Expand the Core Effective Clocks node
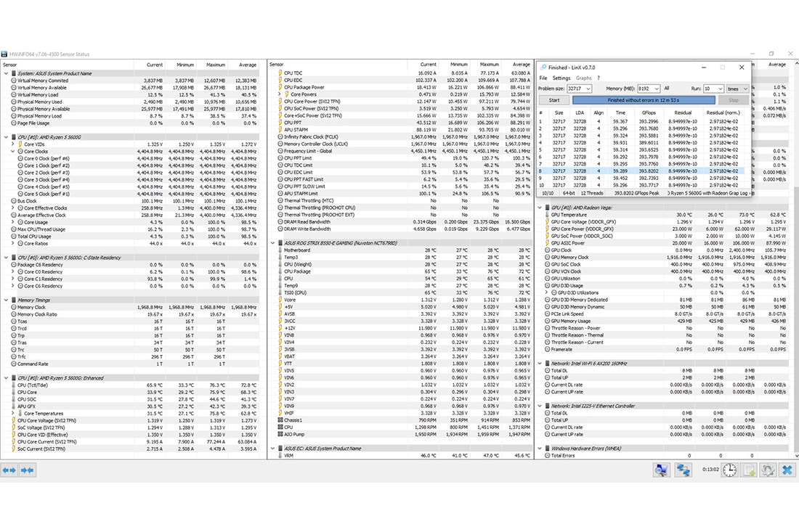799x532 pixels. [14, 208]
